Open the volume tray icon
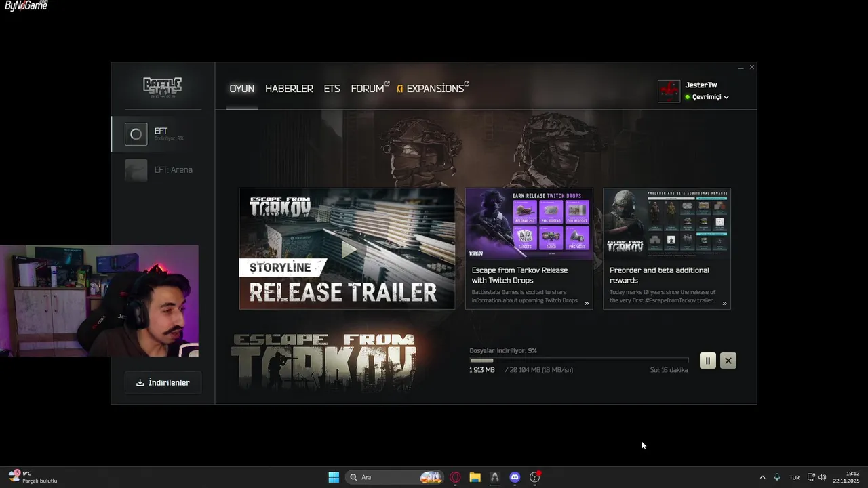Screen dimensions: 868x488 823,477
